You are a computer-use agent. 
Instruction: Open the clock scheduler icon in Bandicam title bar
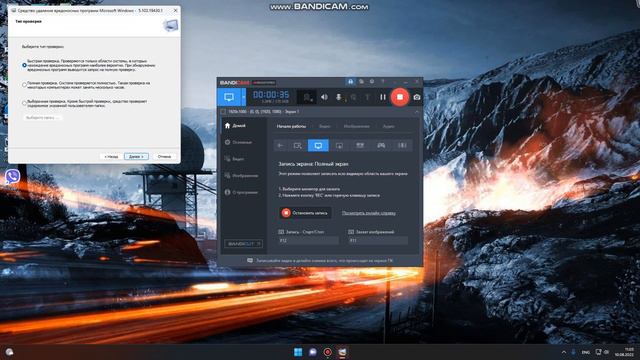(372, 82)
